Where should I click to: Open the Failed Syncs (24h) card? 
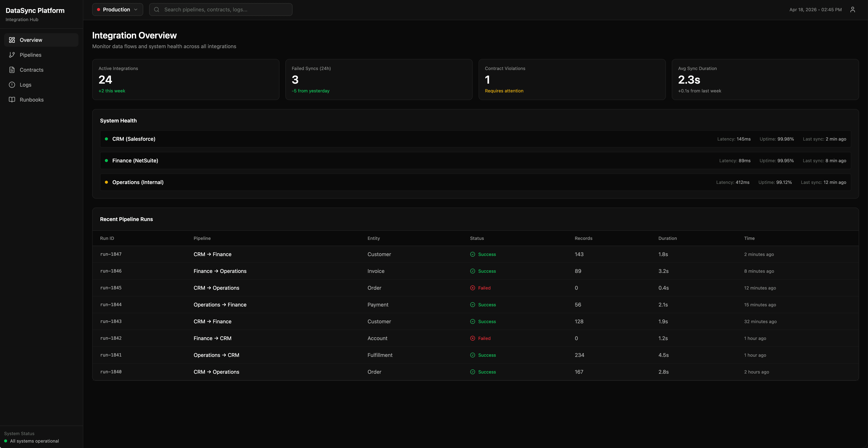tap(379, 80)
